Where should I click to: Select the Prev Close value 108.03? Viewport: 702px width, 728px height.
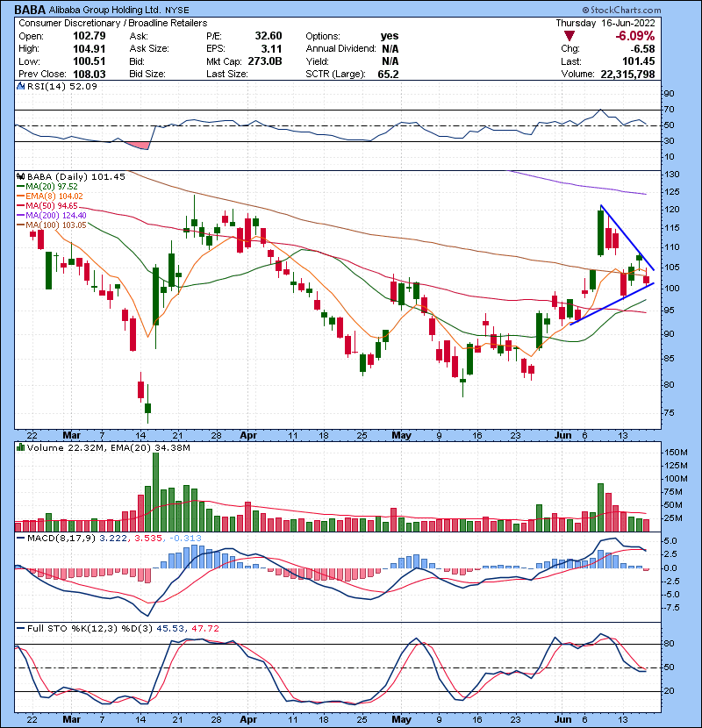pos(90,74)
